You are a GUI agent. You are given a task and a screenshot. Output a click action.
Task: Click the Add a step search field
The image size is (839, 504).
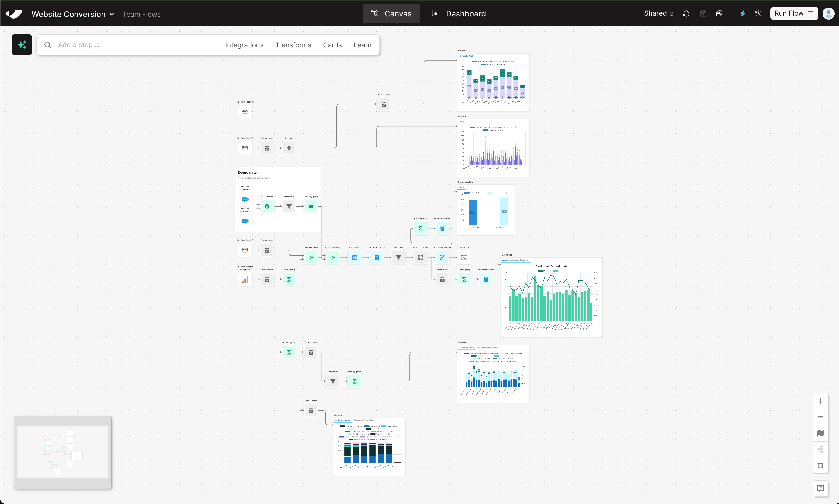pos(129,45)
